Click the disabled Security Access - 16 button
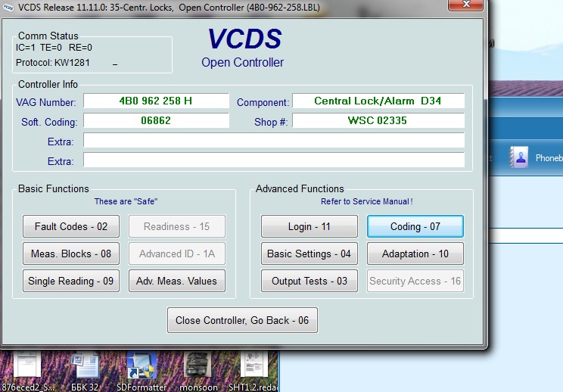Image resolution: width=563 pixels, height=392 pixels. tap(415, 281)
